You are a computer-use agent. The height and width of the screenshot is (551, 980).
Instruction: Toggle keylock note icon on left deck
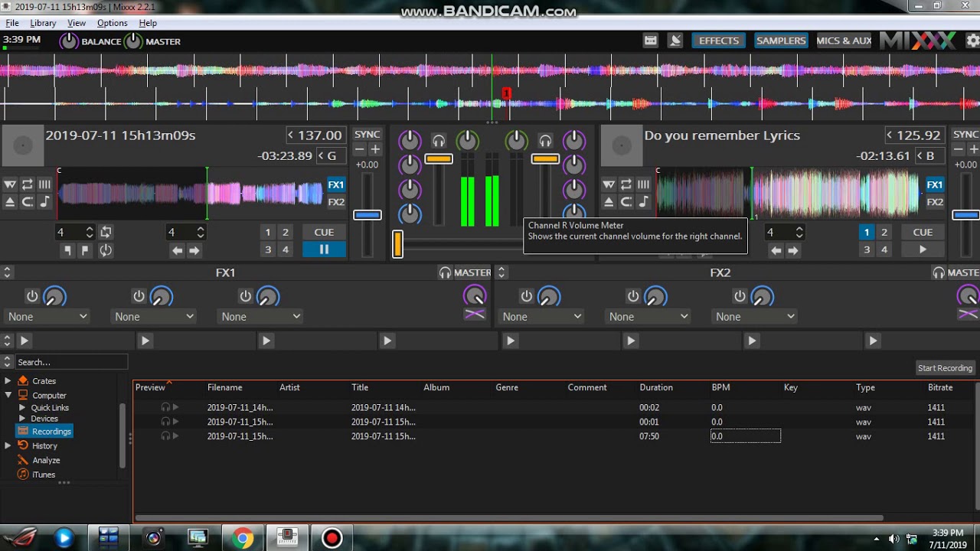click(x=45, y=202)
